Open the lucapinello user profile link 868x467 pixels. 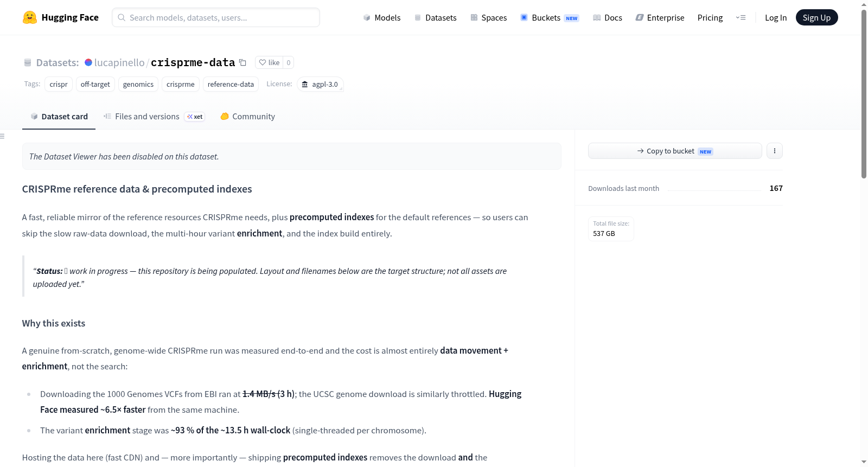[119, 62]
